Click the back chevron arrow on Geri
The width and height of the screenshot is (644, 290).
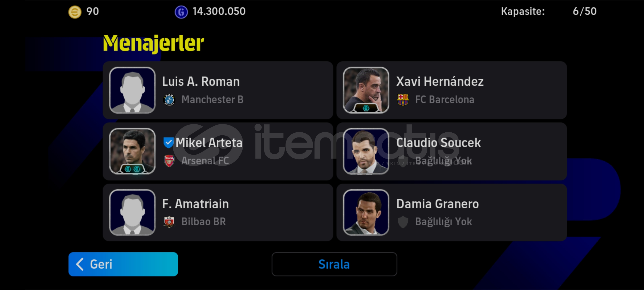click(80, 264)
